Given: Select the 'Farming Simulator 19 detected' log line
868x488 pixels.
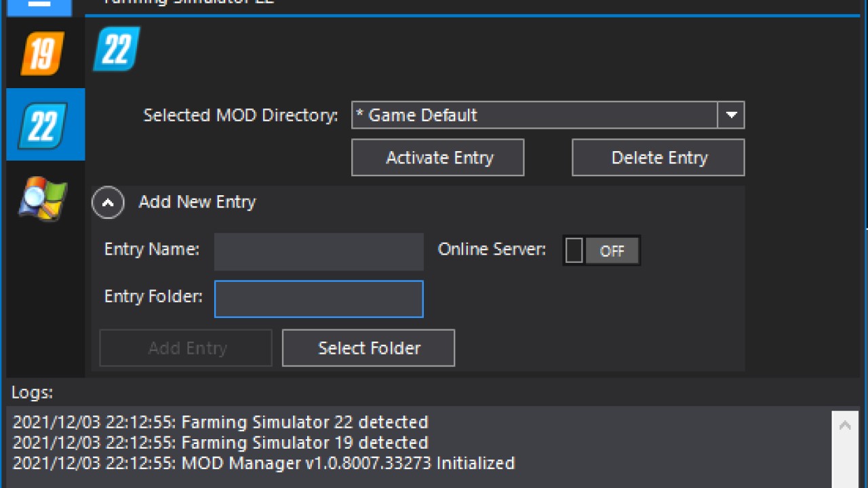Looking at the screenshot, I should pos(220,443).
